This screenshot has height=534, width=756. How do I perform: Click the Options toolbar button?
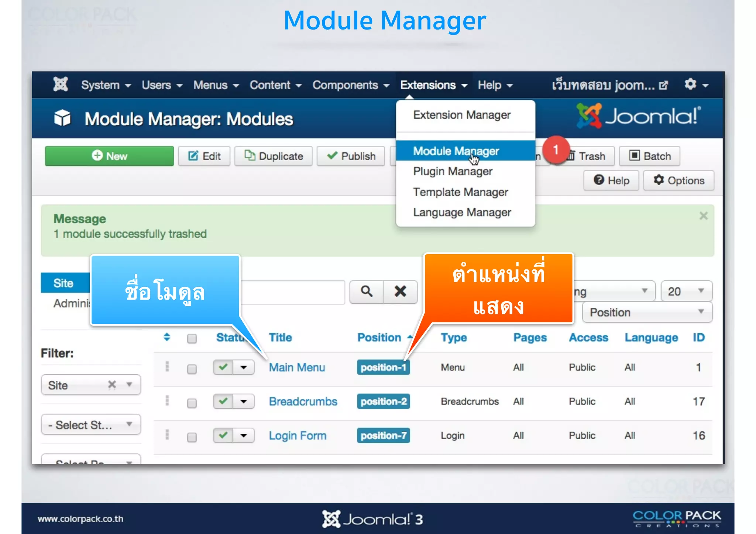click(x=679, y=180)
